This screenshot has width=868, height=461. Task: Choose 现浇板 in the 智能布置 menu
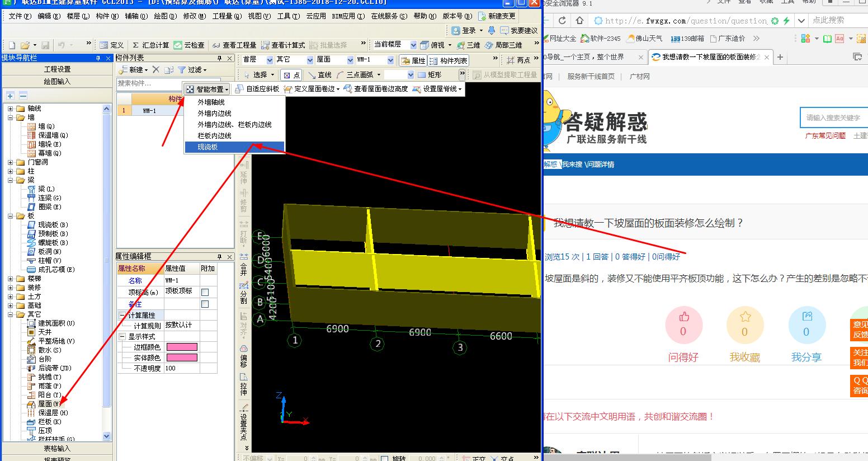pyautogui.click(x=234, y=147)
